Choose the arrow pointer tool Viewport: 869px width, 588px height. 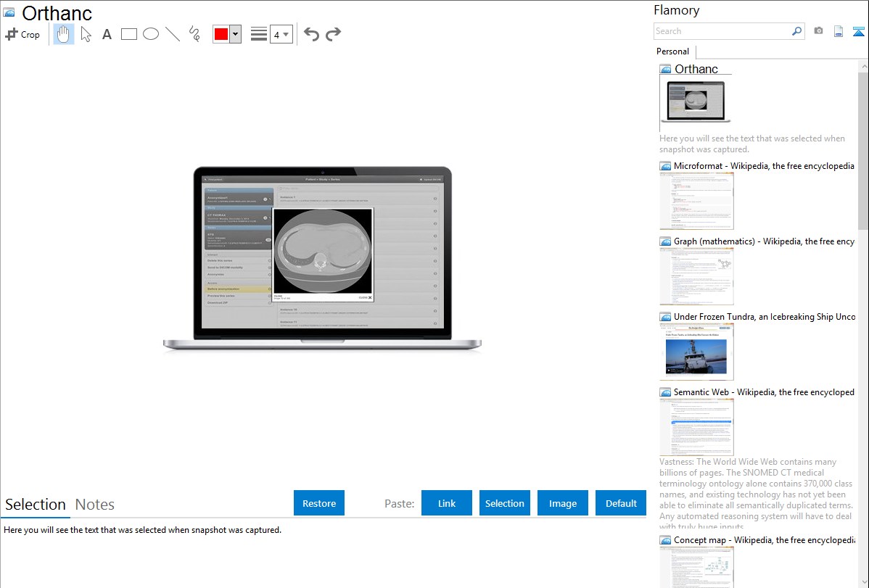point(86,34)
